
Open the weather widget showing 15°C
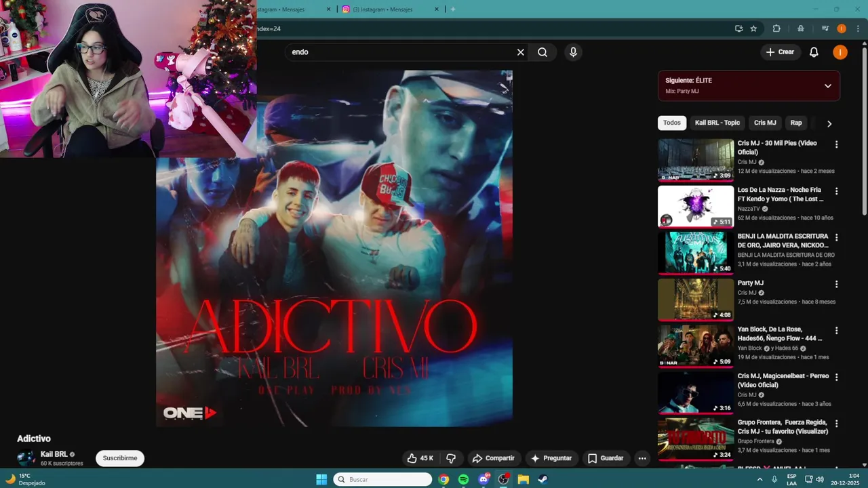click(26, 479)
